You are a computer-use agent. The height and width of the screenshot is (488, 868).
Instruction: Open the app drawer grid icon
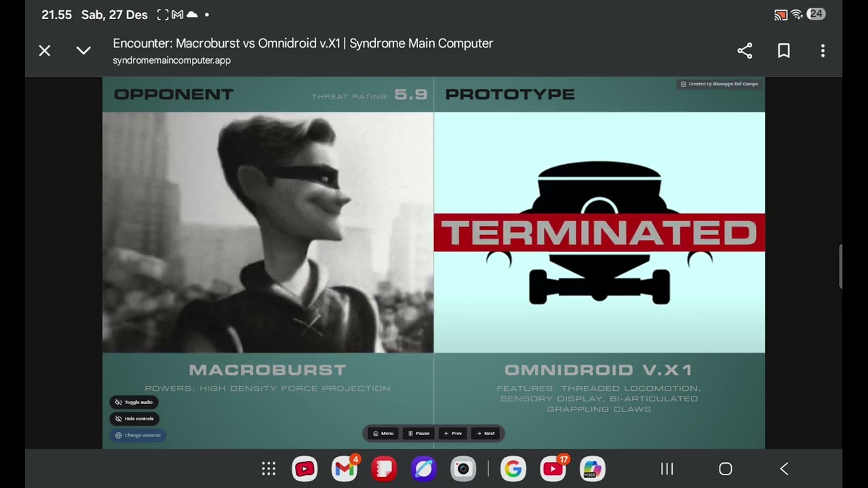(269, 469)
